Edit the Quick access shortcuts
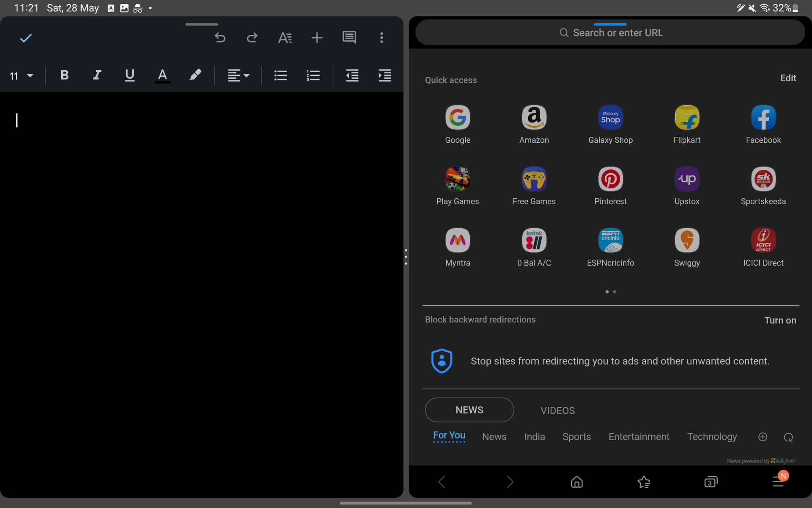Image resolution: width=812 pixels, height=508 pixels. pyautogui.click(x=788, y=78)
